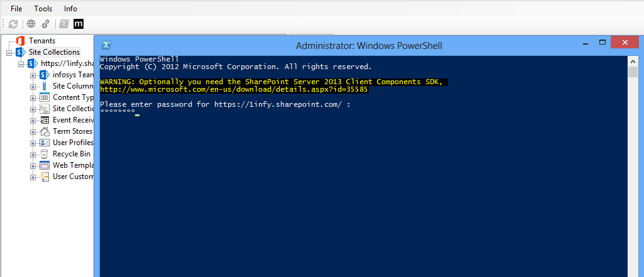The height and width of the screenshot is (277, 644).
Task: Expand the User Profiles tree node
Action: [33, 143]
